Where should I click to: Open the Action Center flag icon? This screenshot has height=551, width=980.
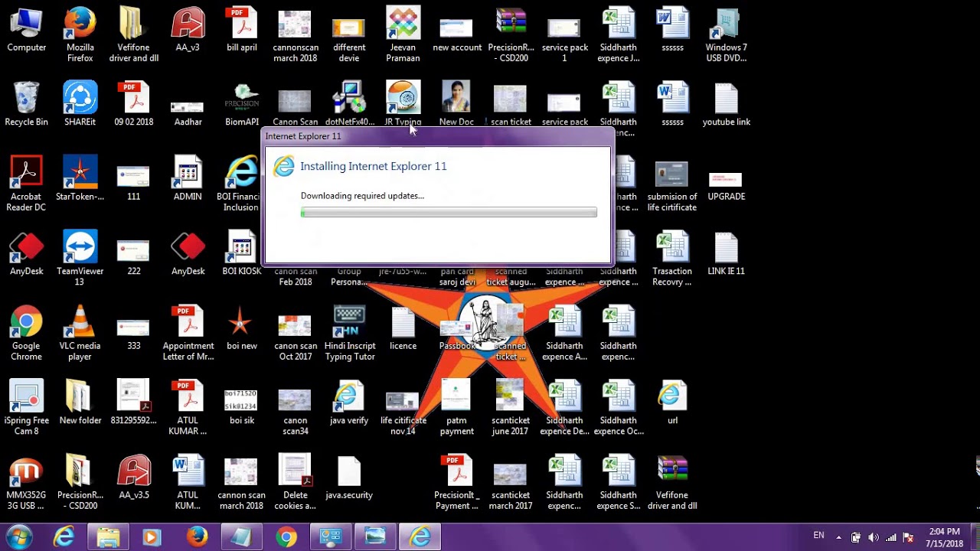pos(908,537)
